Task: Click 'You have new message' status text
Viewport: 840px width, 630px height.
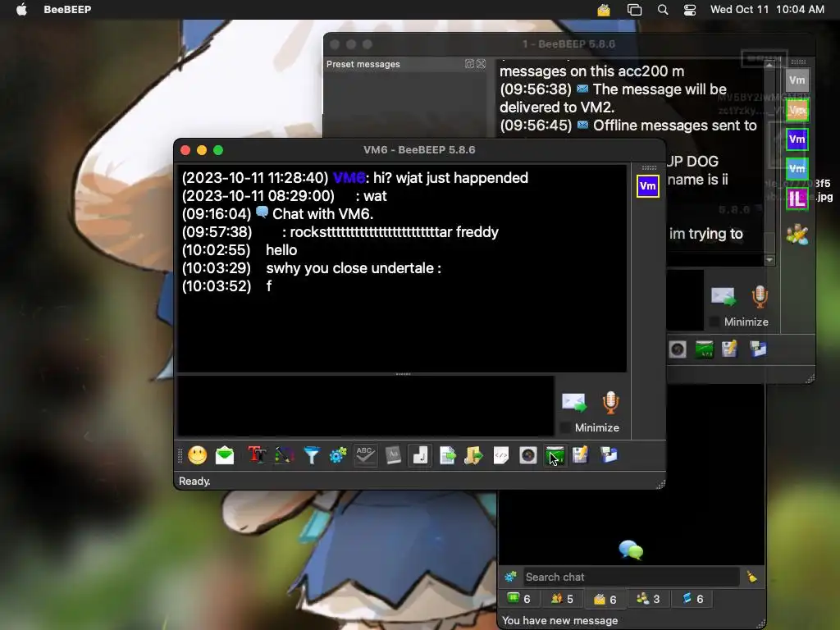Action: tap(559, 620)
